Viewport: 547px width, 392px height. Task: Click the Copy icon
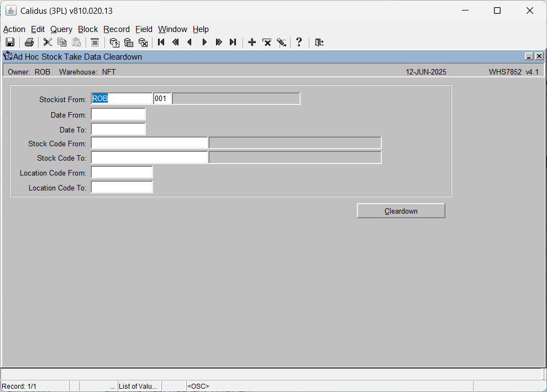pos(62,42)
